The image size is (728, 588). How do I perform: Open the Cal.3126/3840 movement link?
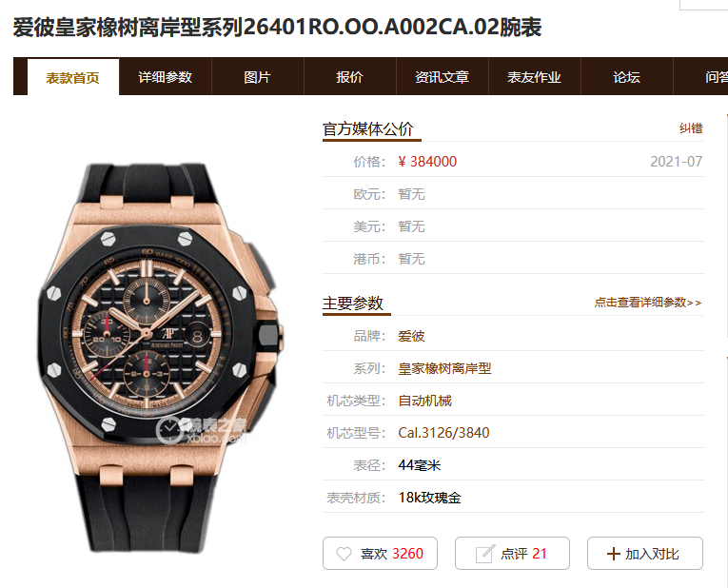(x=443, y=433)
